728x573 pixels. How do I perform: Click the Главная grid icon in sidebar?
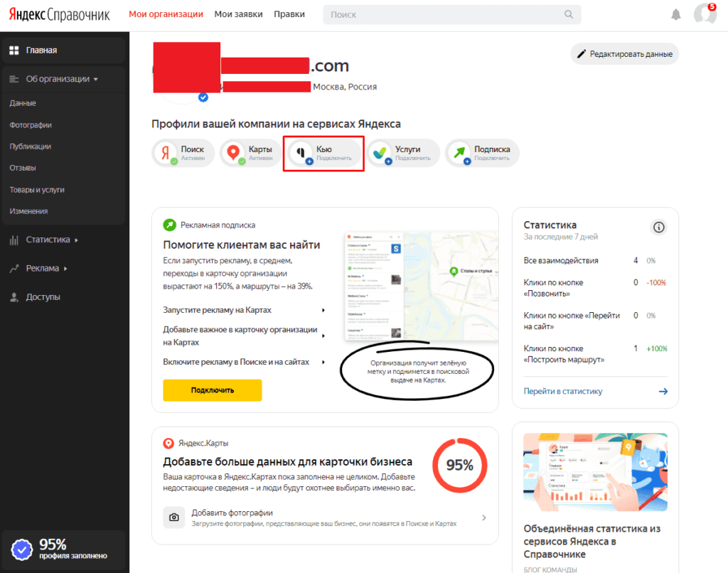(14, 50)
